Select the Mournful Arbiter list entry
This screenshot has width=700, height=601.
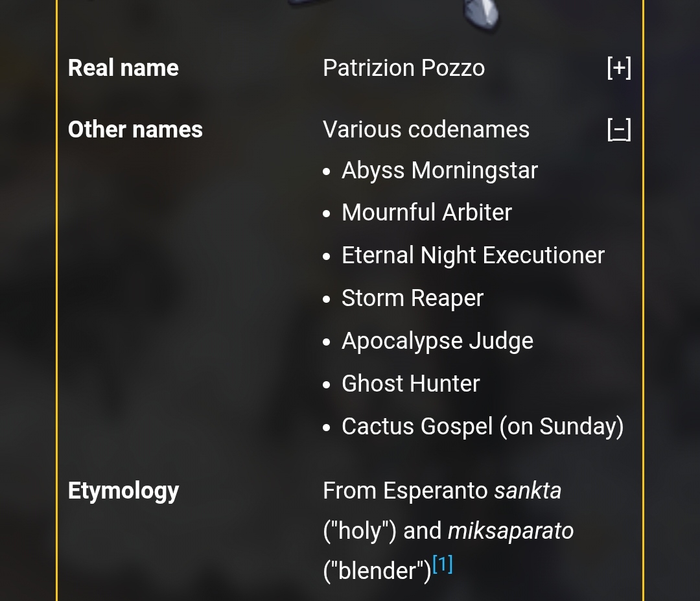pyautogui.click(x=426, y=212)
